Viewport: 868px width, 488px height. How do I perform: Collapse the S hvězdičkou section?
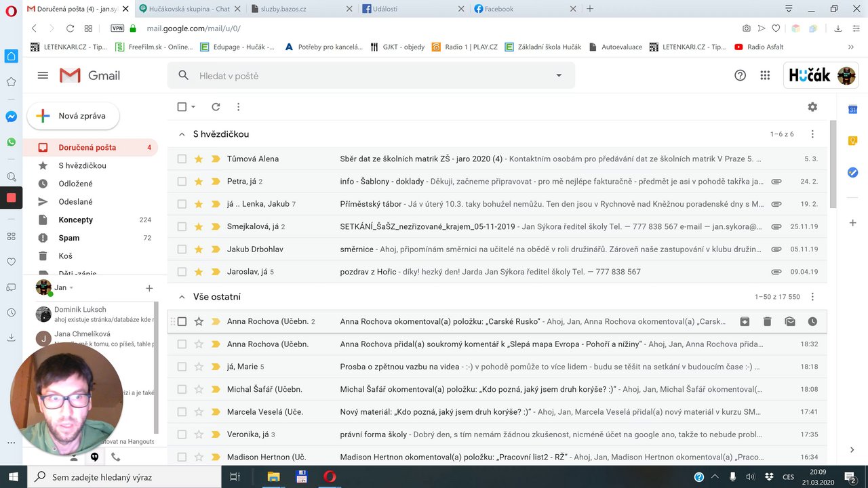pyautogui.click(x=182, y=134)
